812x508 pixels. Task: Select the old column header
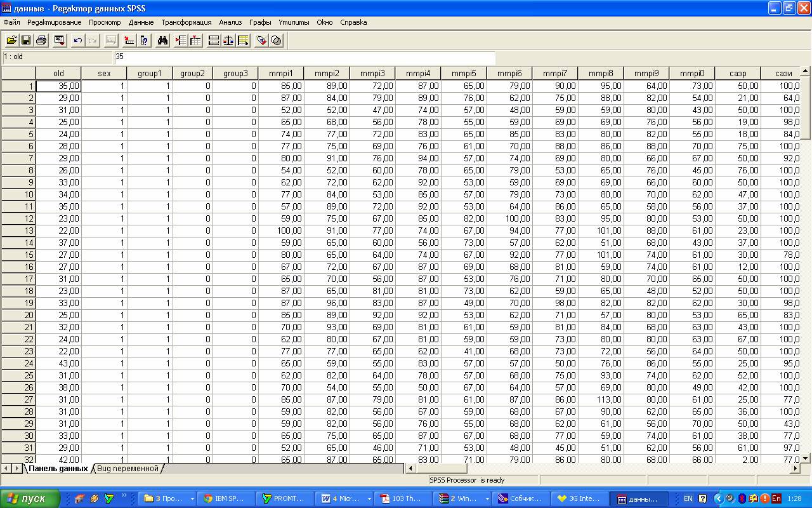(58, 73)
